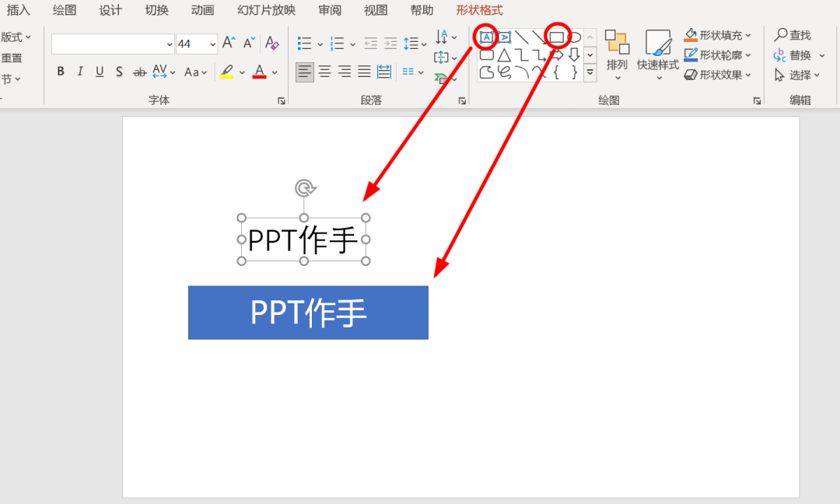Select the right brace shape

click(574, 72)
